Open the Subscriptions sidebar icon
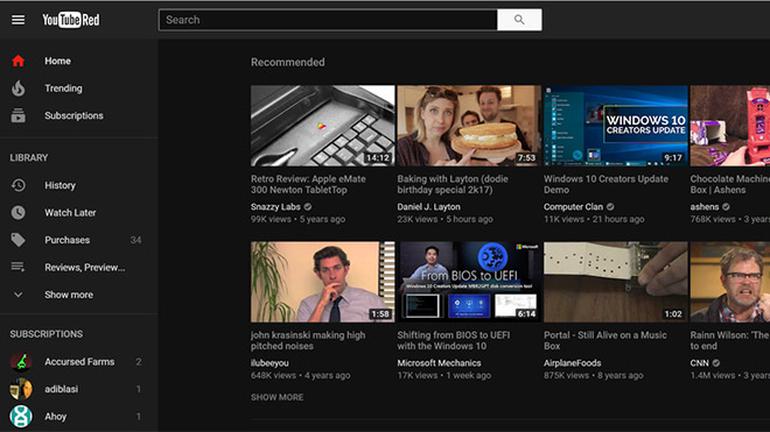 [x=18, y=116]
